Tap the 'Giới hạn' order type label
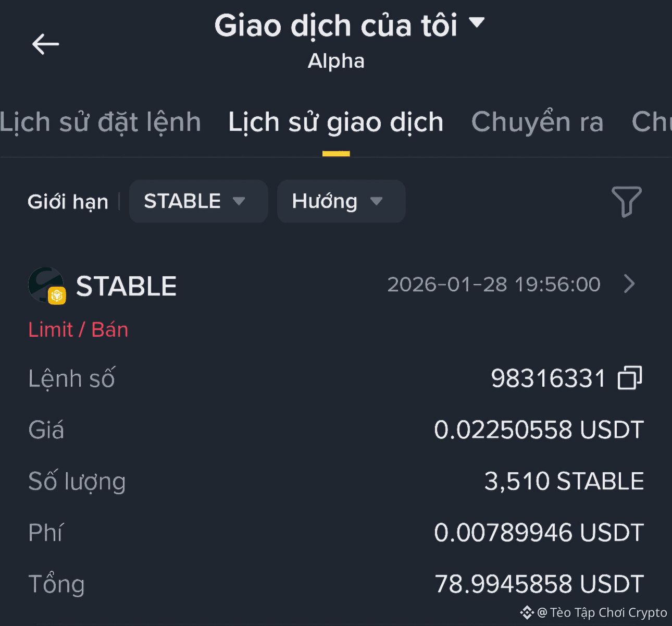The width and height of the screenshot is (672, 626). [x=68, y=202]
